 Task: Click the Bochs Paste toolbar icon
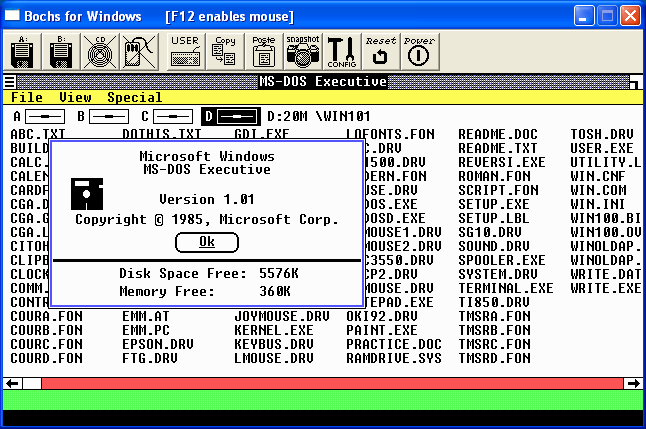coord(264,52)
